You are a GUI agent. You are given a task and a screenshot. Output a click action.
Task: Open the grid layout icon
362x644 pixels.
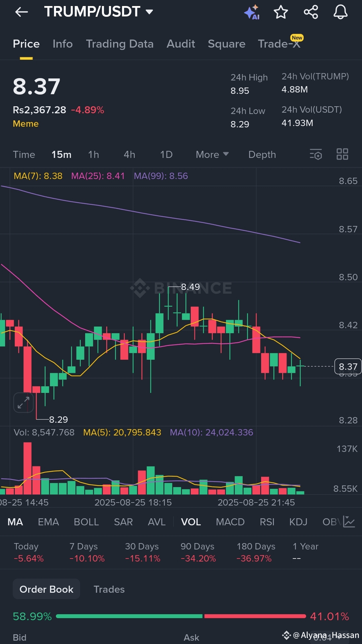pos(342,154)
